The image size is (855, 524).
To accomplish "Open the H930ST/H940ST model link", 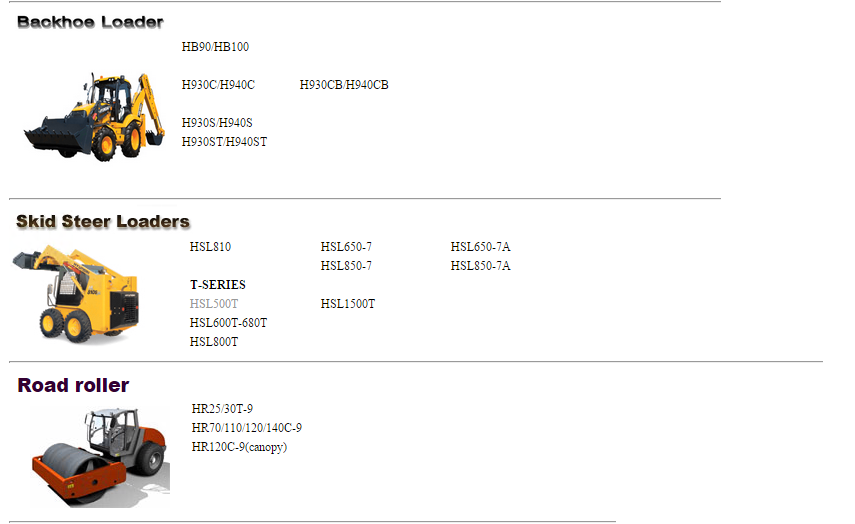I will click(x=224, y=142).
